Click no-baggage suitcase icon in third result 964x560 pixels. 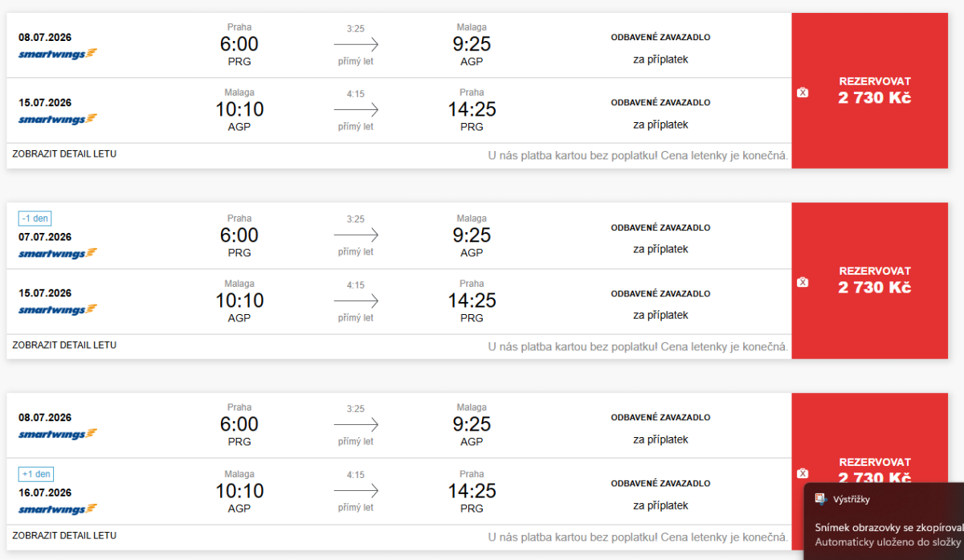coord(802,473)
